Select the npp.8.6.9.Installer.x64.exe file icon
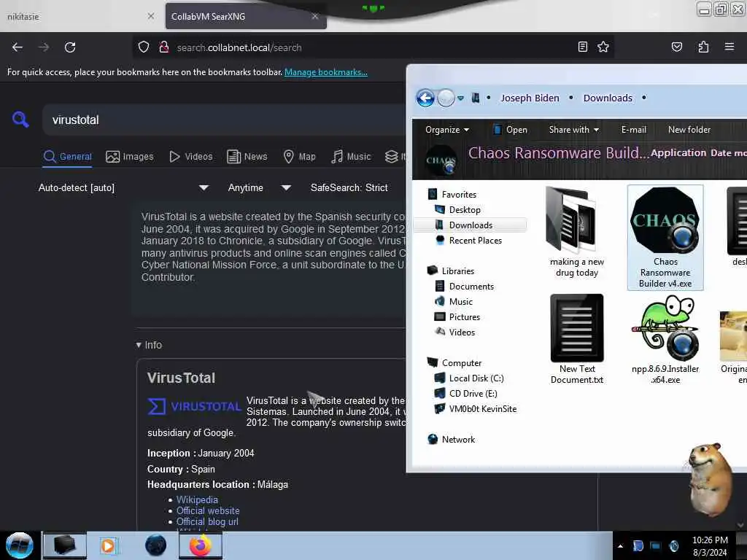The image size is (747, 560). pos(665,340)
